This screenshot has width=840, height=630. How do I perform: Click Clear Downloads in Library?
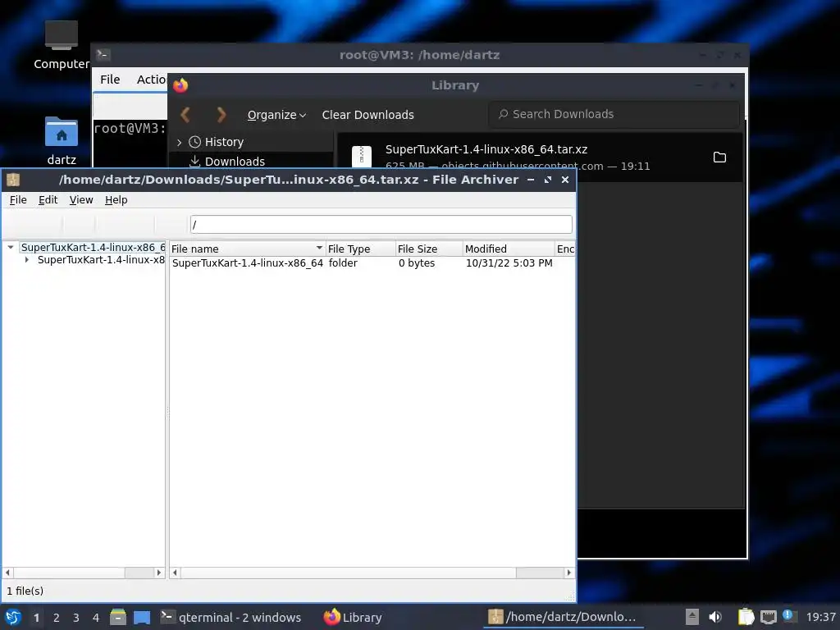(x=367, y=115)
